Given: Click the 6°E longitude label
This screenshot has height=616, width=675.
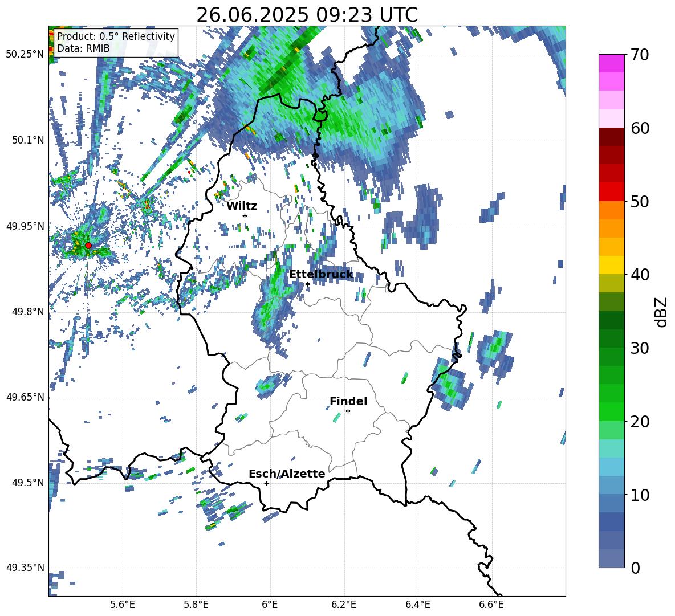Looking at the screenshot, I should tap(270, 605).
